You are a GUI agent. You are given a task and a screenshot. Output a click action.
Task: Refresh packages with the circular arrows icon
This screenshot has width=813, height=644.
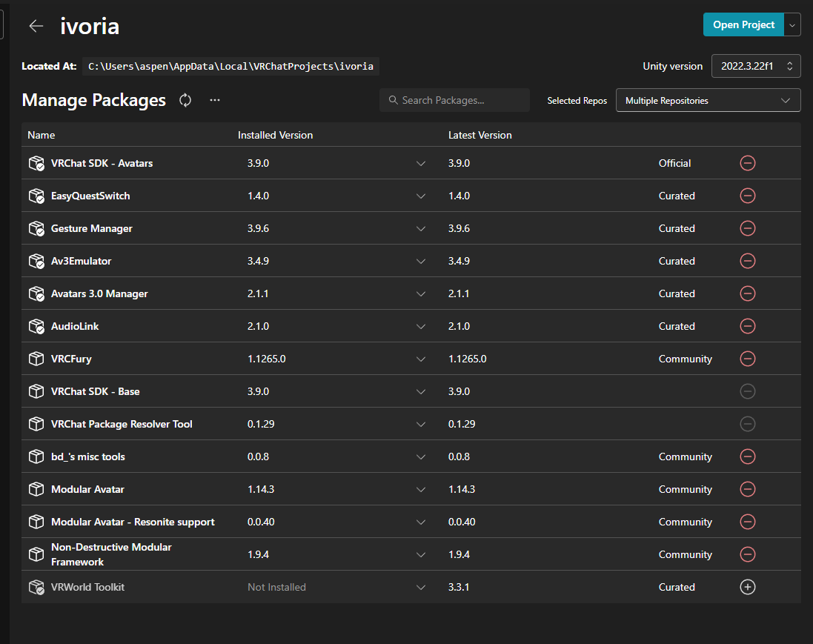(185, 100)
